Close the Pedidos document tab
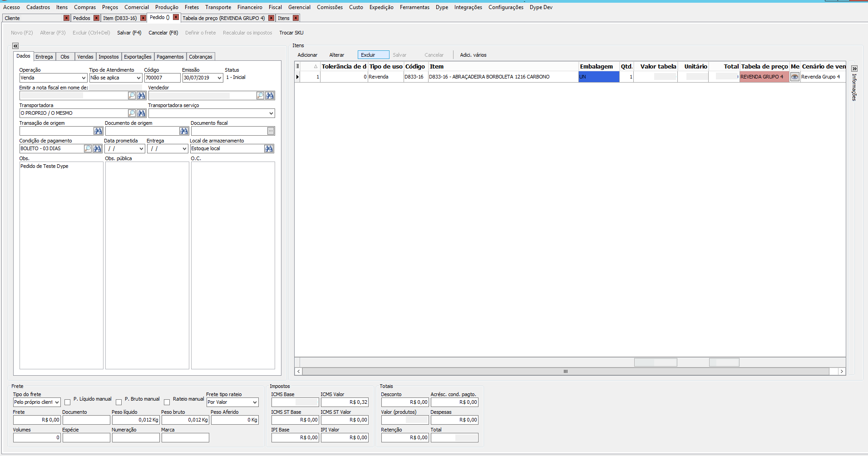This screenshot has height=456, width=868. pyautogui.click(x=97, y=18)
